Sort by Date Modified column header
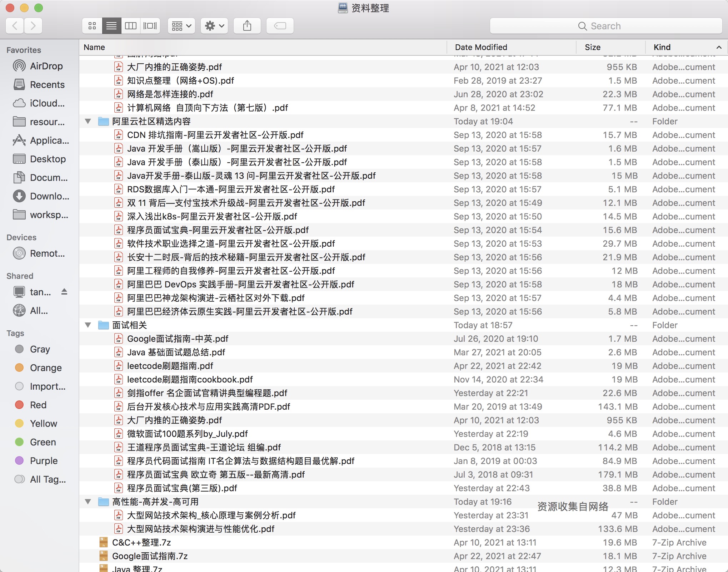728x572 pixels. [481, 47]
